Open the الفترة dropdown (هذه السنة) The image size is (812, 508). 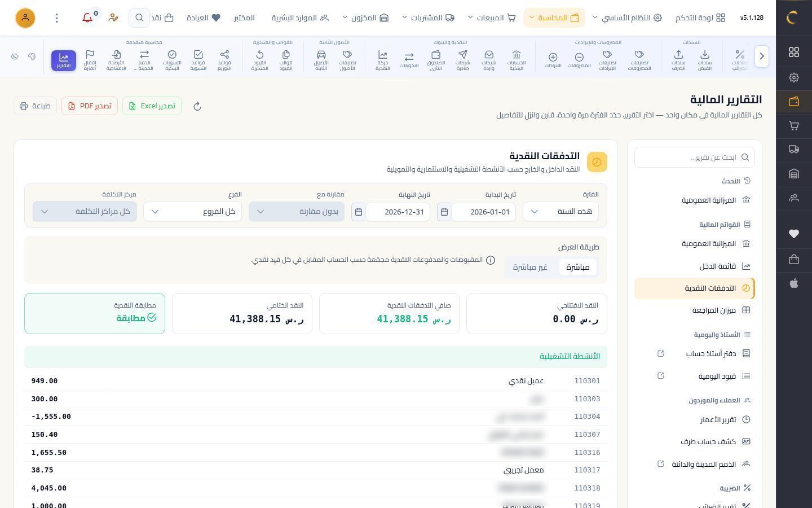click(x=561, y=212)
